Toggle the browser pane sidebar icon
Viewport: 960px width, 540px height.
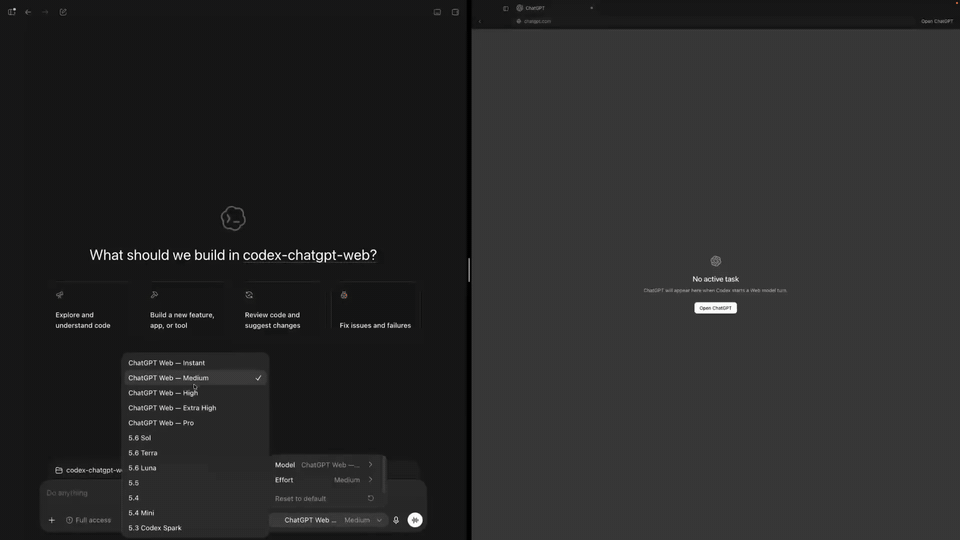(506, 8)
